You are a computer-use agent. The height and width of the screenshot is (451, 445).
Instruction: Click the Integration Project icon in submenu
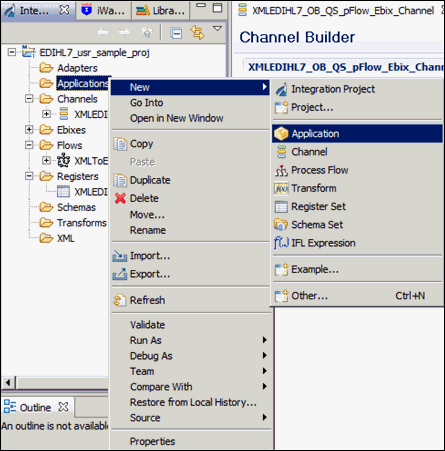pyautogui.click(x=281, y=89)
